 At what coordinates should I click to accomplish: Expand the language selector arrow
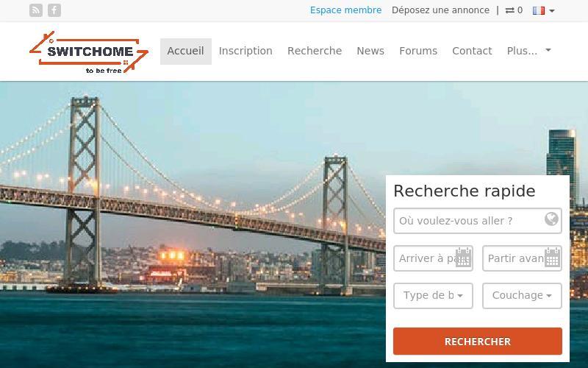point(552,11)
